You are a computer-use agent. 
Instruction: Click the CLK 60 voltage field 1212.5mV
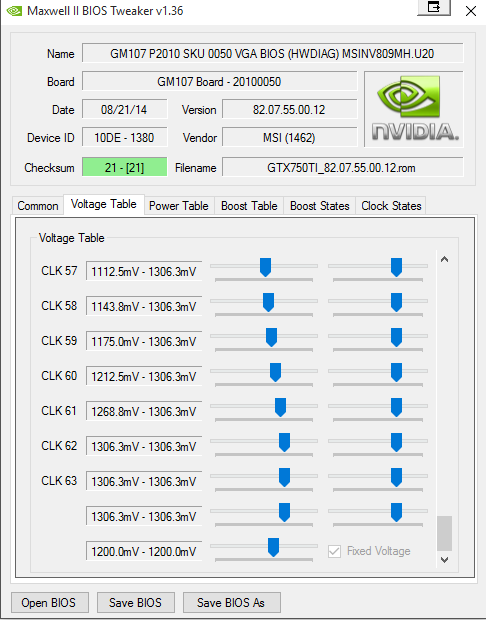[x=144, y=376]
